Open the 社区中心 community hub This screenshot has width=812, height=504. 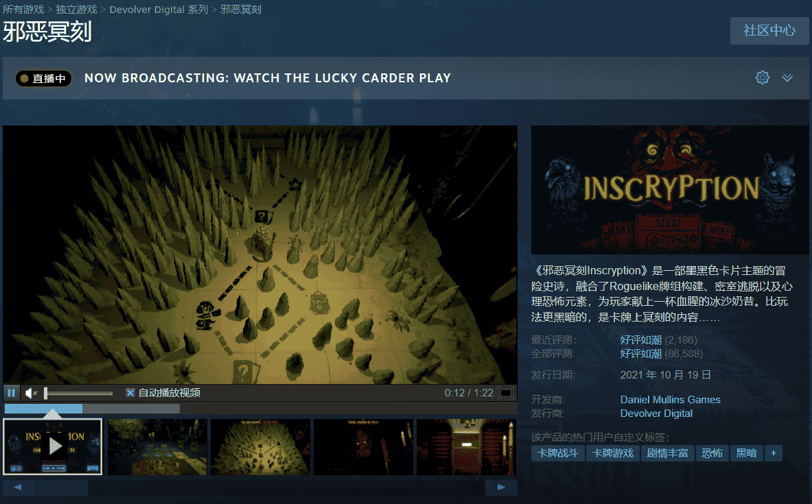click(x=769, y=31)
